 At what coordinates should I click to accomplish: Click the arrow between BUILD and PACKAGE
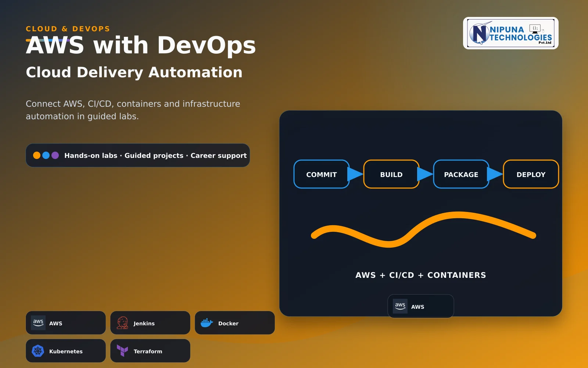coord(425,174)
